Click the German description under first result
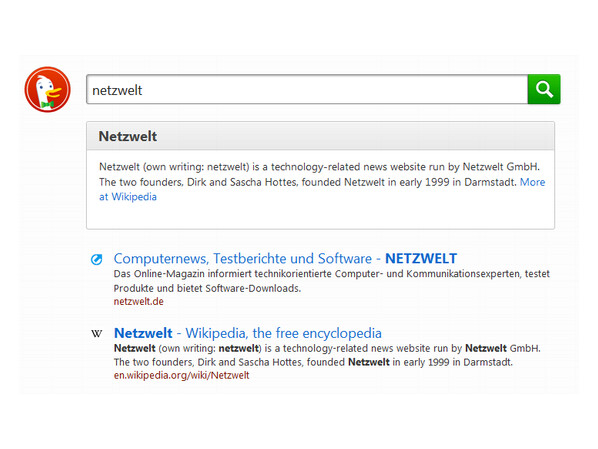The height and width of the screenshot is (449, 598). 332,281
